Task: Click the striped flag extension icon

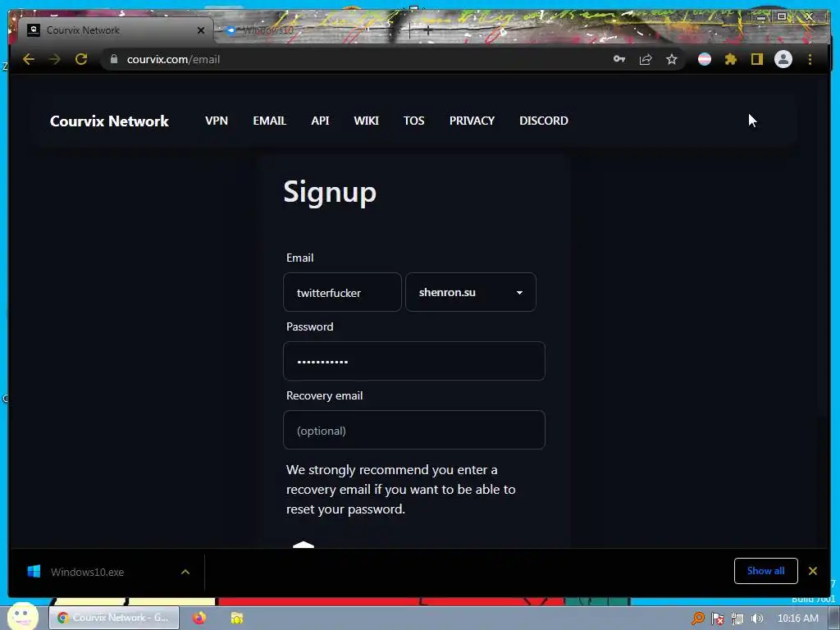Action: pyautogui.click(x=705, y=59)
